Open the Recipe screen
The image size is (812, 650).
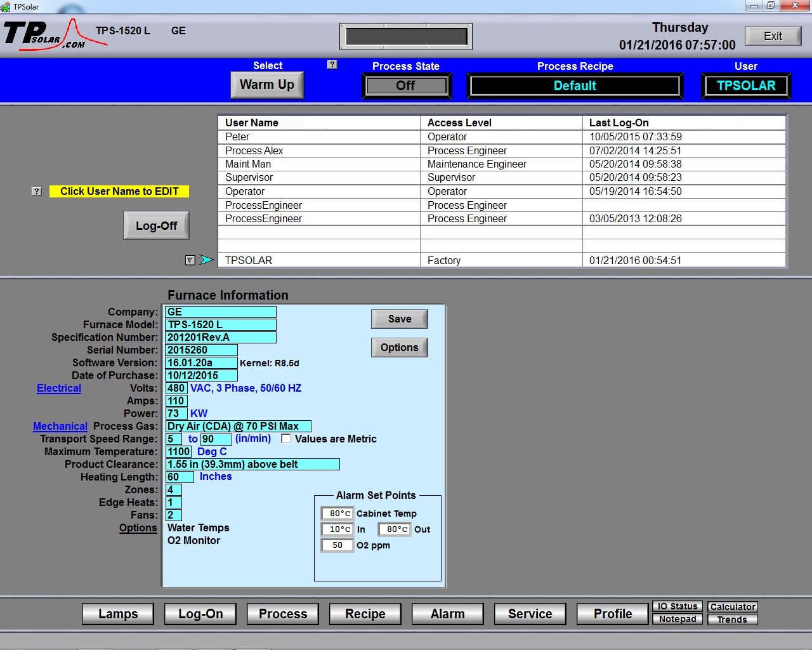365,614
